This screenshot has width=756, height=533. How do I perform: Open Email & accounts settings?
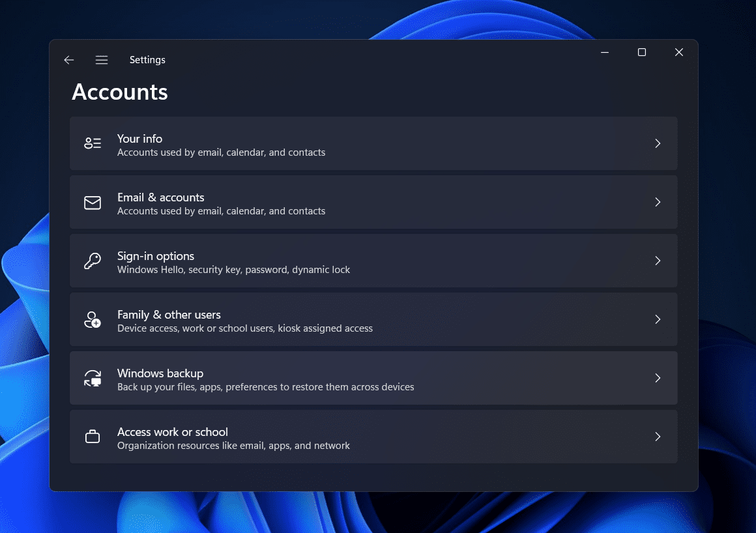[373, 202]
